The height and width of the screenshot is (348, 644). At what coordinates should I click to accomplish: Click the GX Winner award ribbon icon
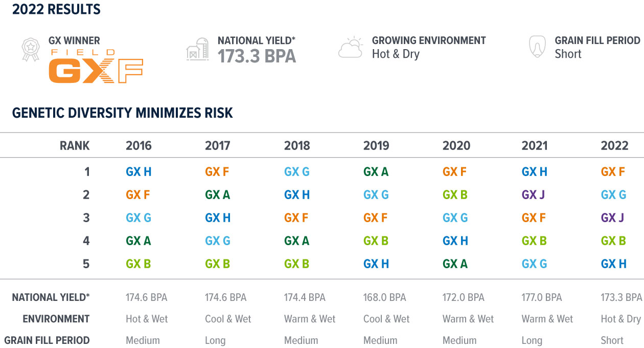pos(30,49)
